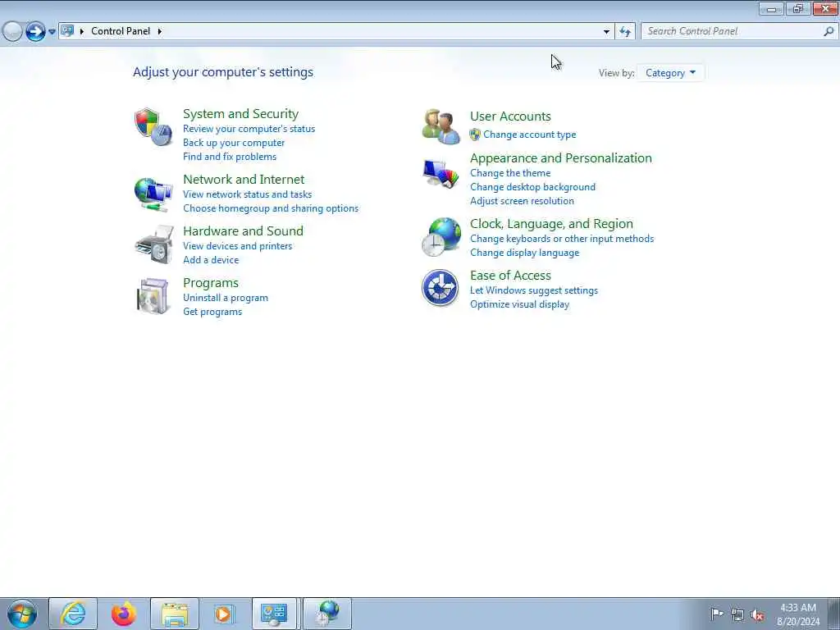Viewport: 840px width, 630px height.
Task: Click the Control Panel breadcrumb text
Action: pyautogui.click(x=121, y=31)
